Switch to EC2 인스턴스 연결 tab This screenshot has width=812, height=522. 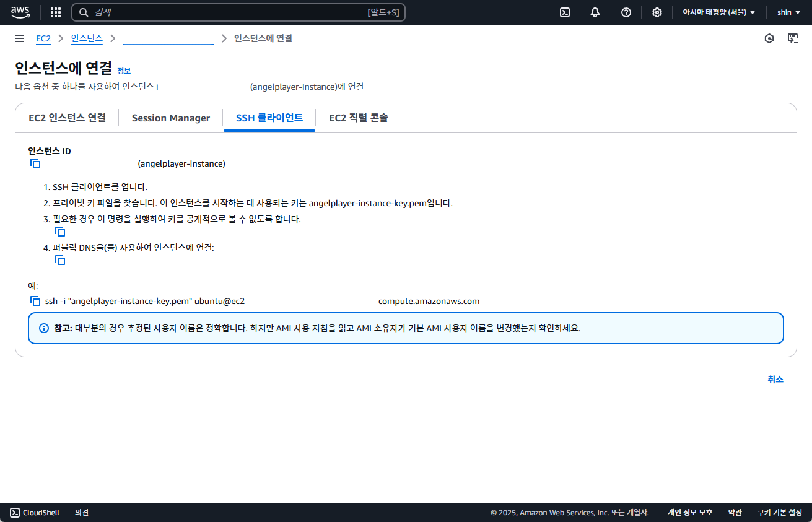67,118
